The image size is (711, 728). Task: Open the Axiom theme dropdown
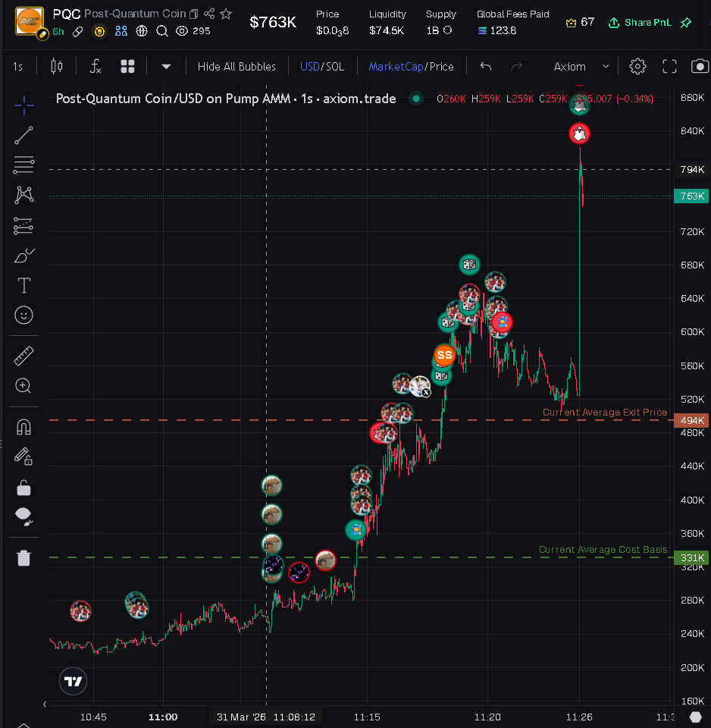click(581, 67)
